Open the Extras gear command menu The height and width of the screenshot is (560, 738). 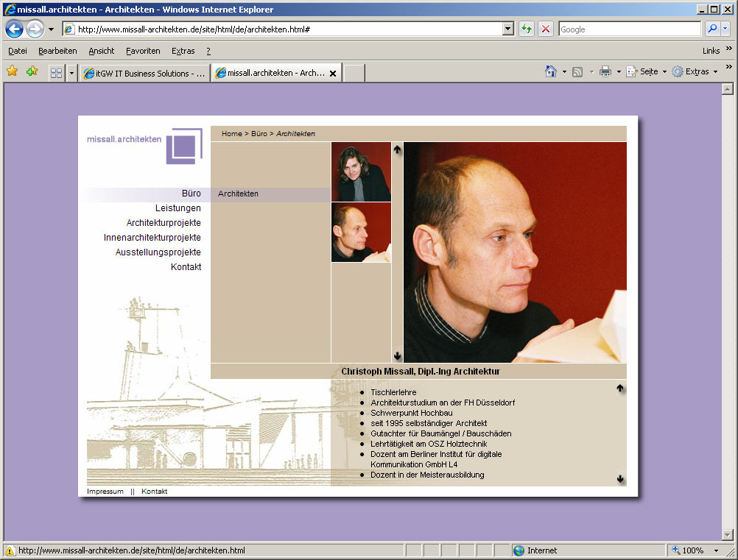tap(695, 71)
